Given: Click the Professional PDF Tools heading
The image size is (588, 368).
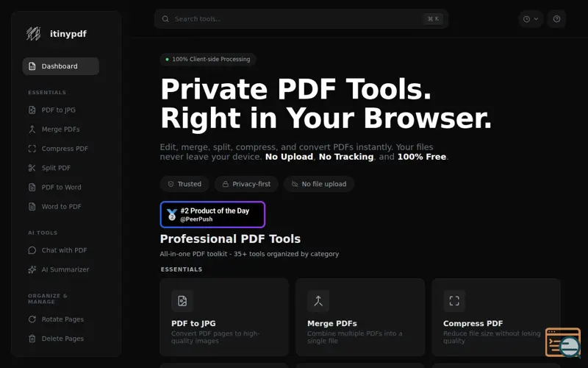Looking at the screenshot, I should tap(230, 238).
